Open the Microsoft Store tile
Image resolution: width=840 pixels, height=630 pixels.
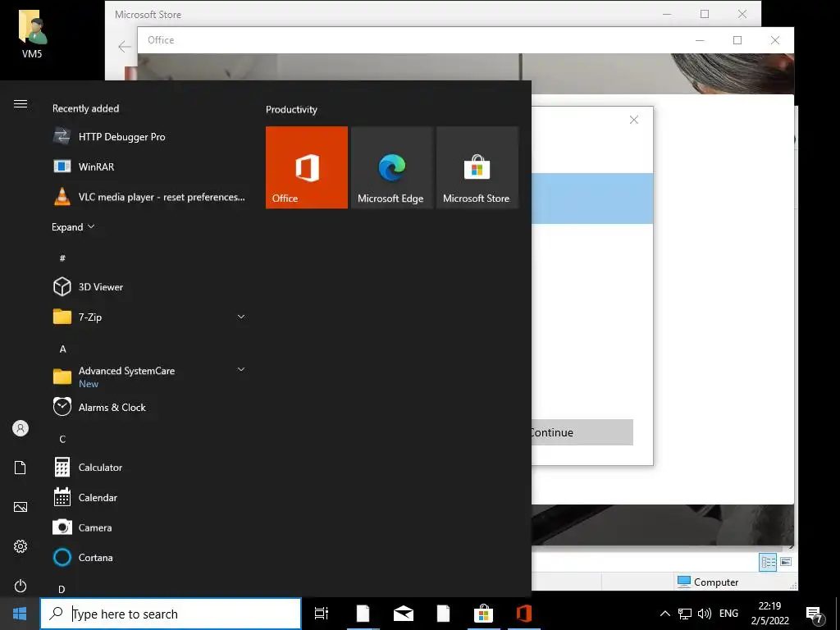pos(477,167)
